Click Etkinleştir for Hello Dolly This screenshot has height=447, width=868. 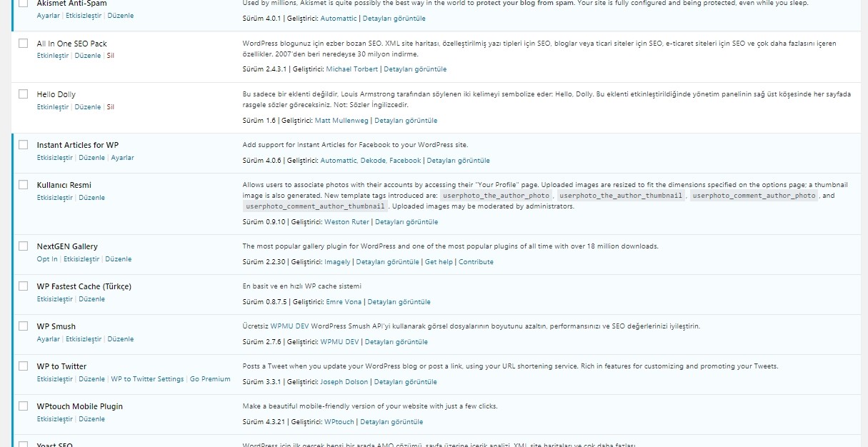[x=53, y=107]
